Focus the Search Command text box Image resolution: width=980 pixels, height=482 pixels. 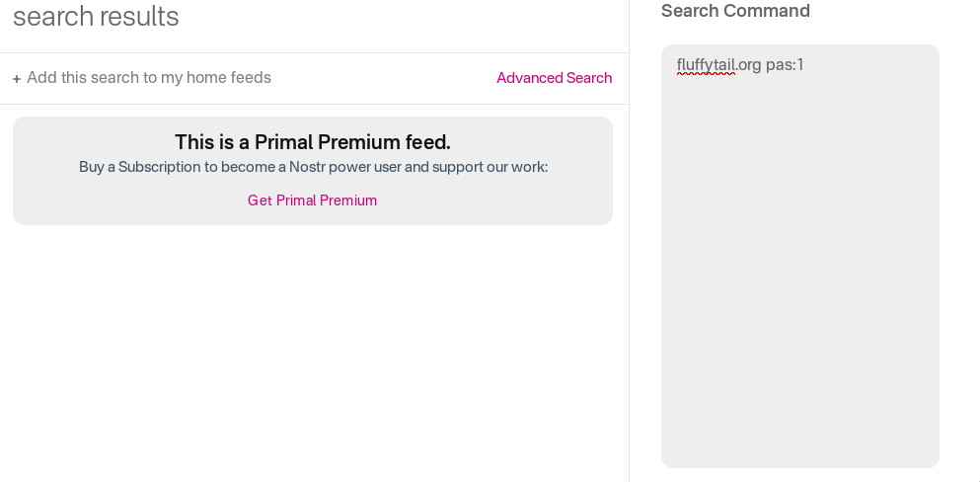click(800, 256)
